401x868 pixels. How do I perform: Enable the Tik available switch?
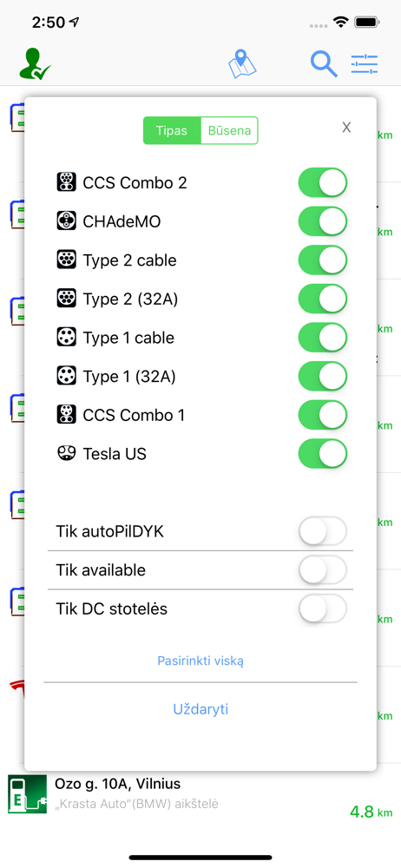323,570
